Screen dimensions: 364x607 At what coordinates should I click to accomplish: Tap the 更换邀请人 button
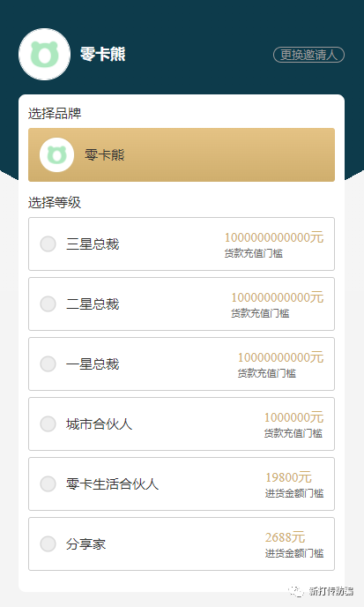click(308, 55)
